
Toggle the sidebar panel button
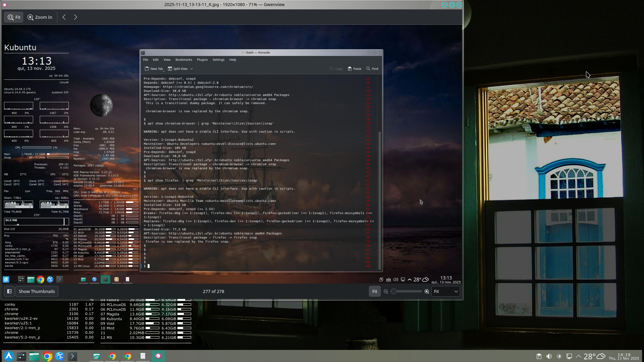(9, 292)
